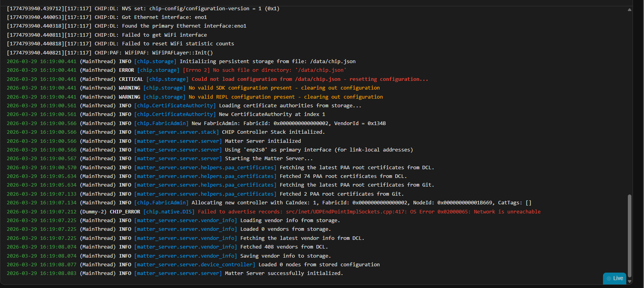The width and height of the screenshot is (644, 288).
Task: Click the 'Fetched 74 PAA root certificates' line
Action: point(343,176)
